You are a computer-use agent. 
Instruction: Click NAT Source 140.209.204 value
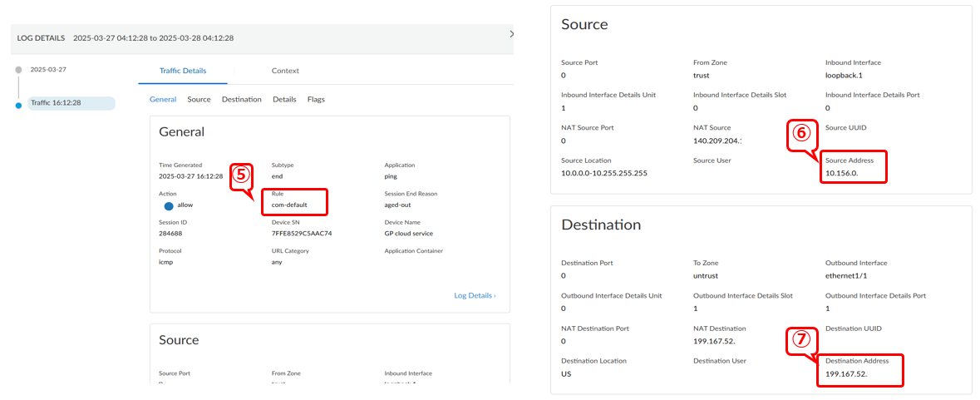pyautogui.click(x=717, y=140)
